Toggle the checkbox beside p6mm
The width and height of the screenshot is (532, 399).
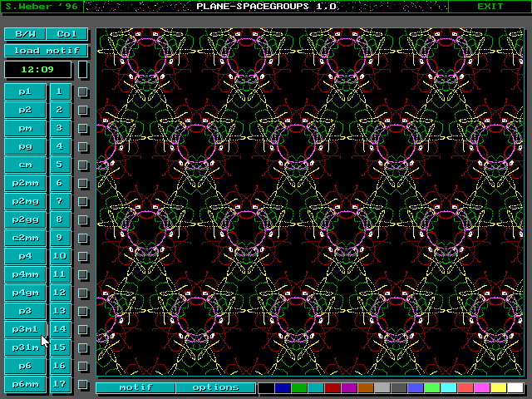click(82, 385)
